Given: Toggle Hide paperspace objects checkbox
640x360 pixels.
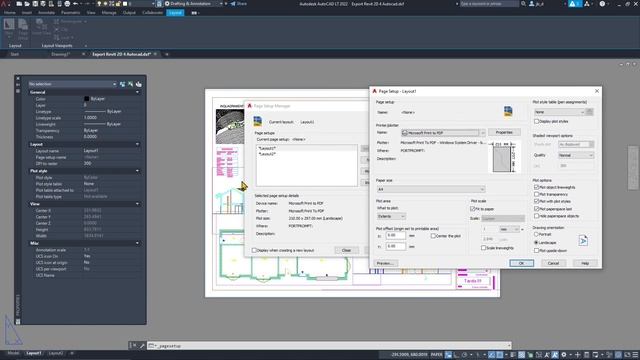Looking at the screenshot, I should (537, 216).
